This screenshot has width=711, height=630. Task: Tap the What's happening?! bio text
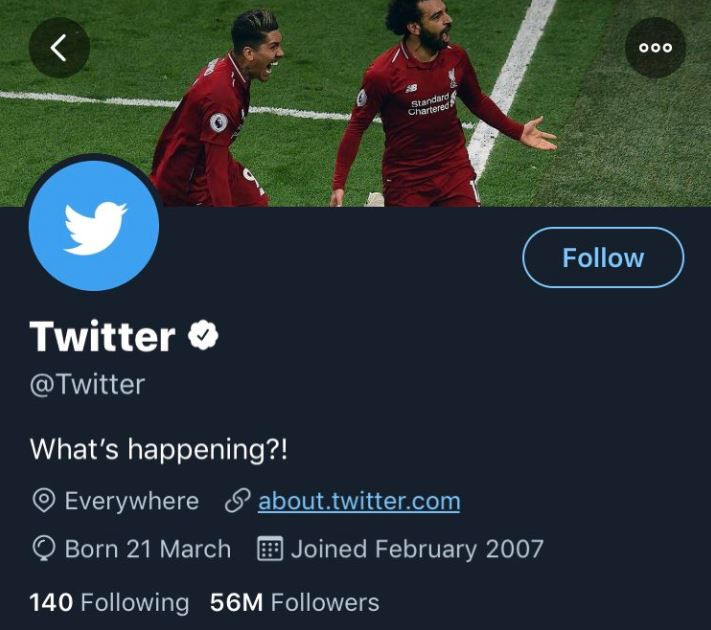click(159, 449)
